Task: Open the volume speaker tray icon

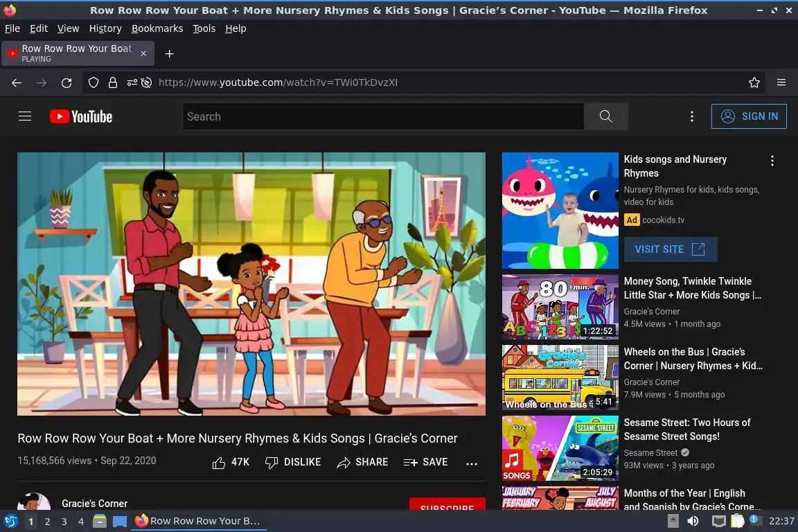Action: tap(693, 522)
